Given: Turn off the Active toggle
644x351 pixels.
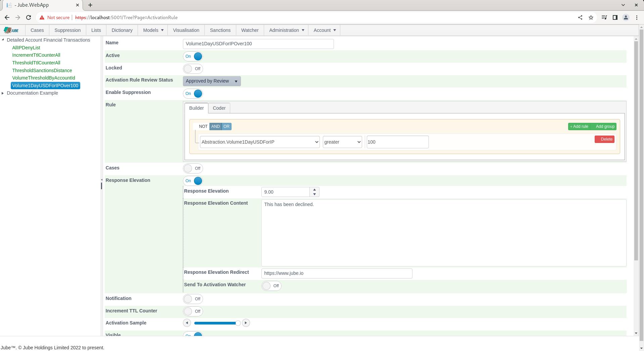Looking at the screenshot, I should pos(193,56).
